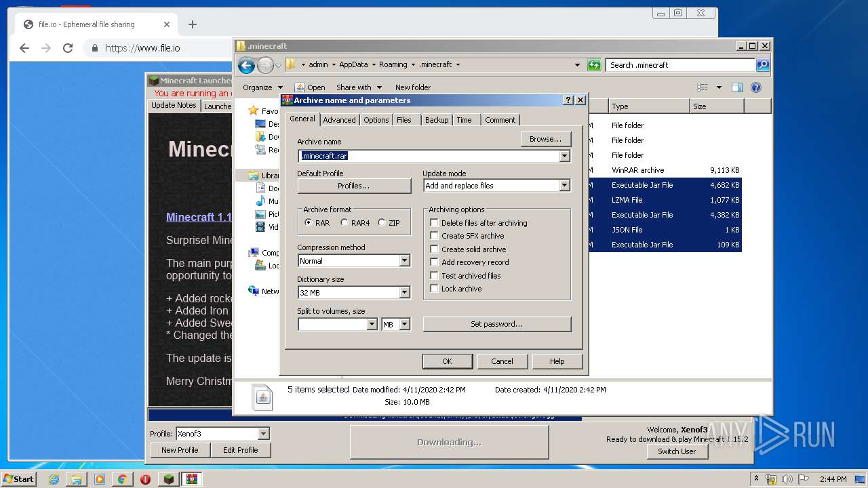Open Windows Explorer folder taskbar icon
Image resolution: width=868 pixels, height=488 pixels.
pyautogui.click(x=77, y=479)
